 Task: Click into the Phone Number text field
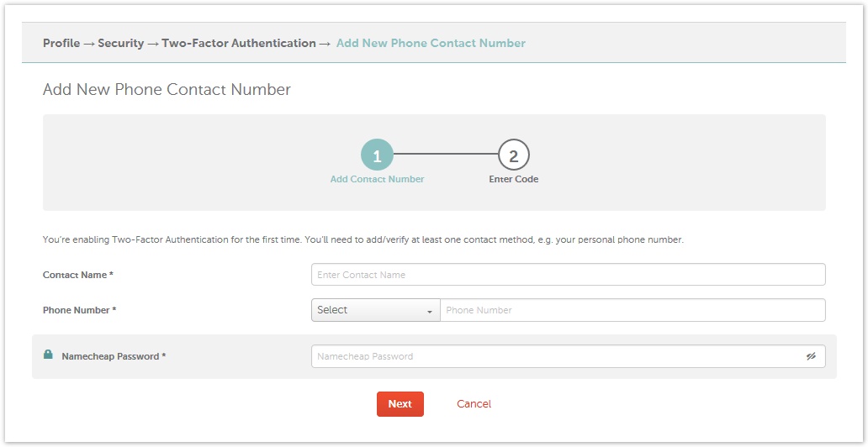632,310
